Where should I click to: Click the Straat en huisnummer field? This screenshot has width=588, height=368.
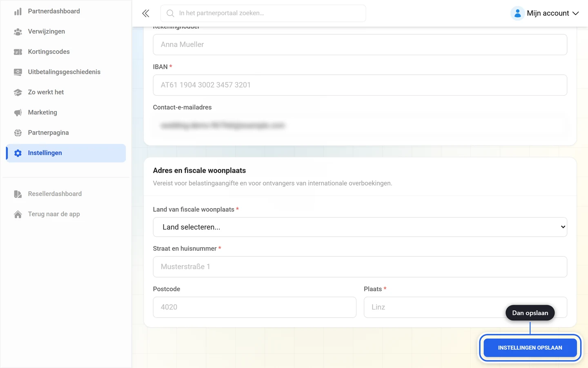pyautogui.click(x=360, y=267)
